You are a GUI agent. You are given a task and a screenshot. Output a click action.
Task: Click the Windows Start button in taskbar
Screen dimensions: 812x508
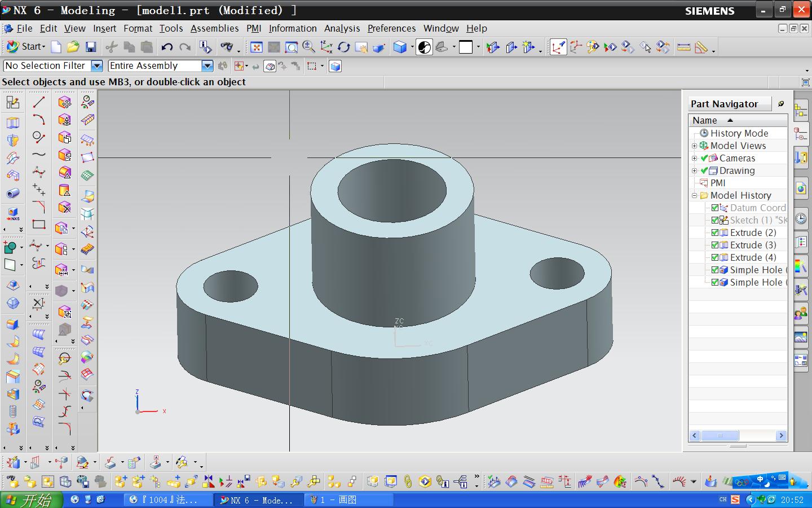pyautogui.click(x=31, y=500)
